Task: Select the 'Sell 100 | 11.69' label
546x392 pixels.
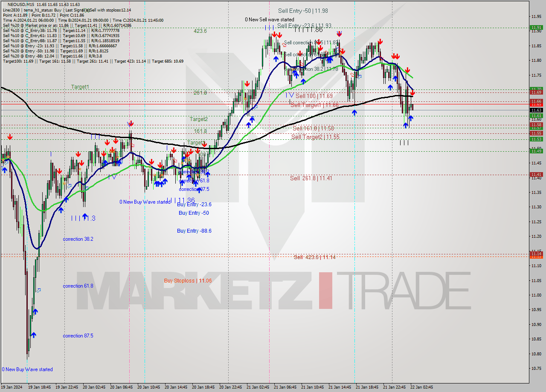Action: point(314,96)
